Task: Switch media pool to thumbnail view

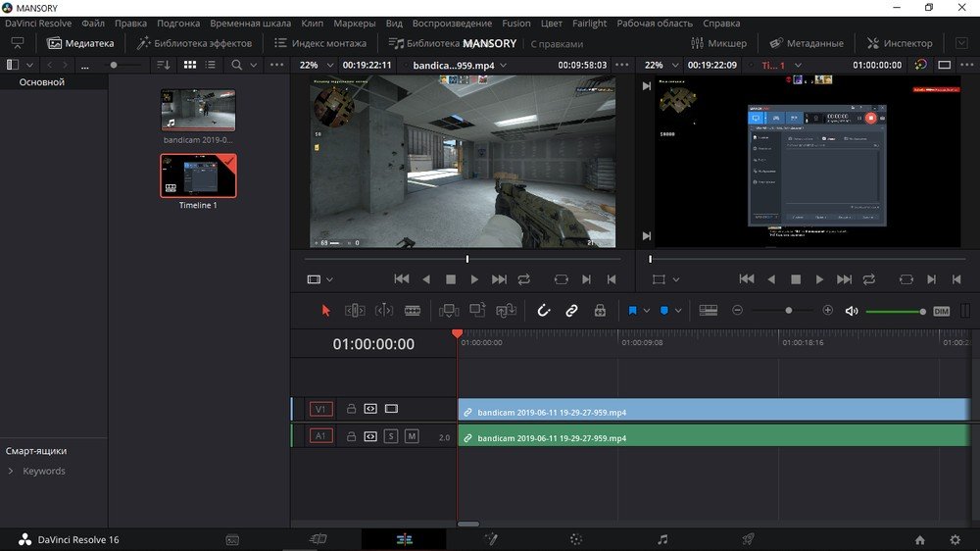Action: pyautogui.click(x=190, y=65)
